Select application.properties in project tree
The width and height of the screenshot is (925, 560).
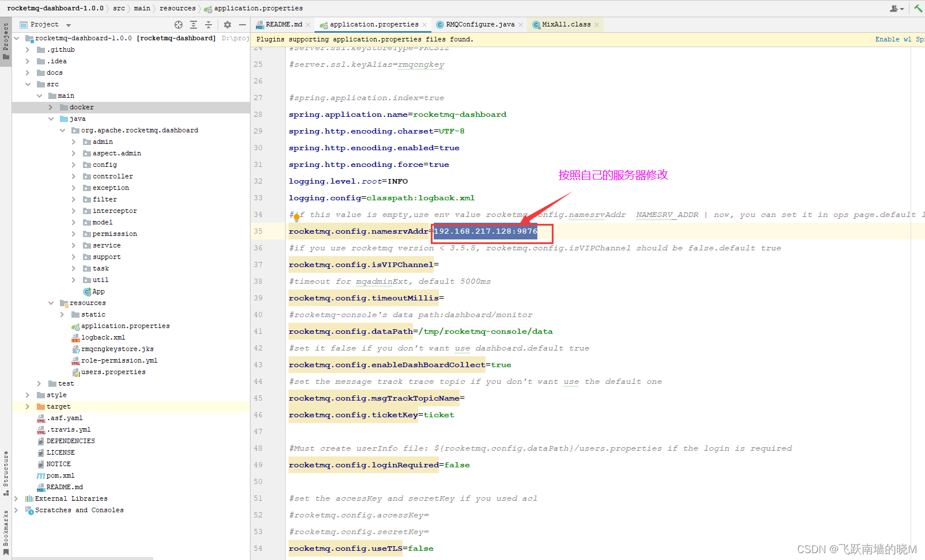(125, 326)
